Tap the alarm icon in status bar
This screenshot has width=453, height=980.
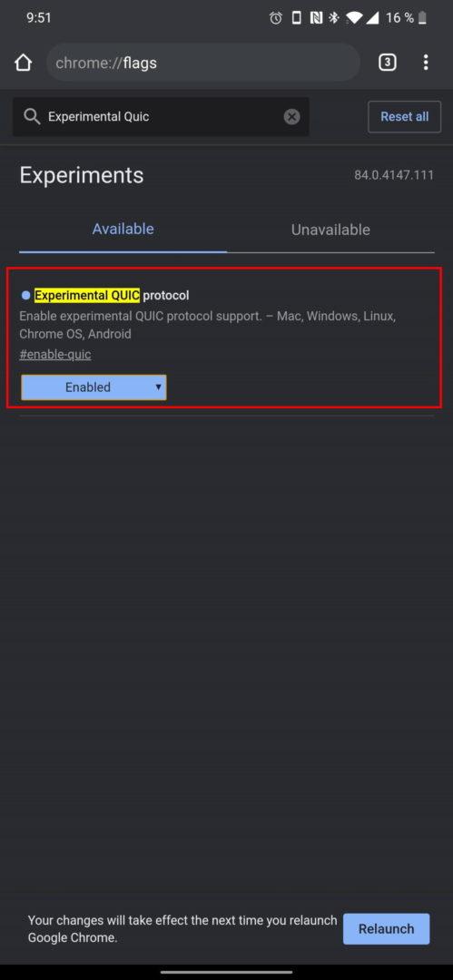pos(276,18)
